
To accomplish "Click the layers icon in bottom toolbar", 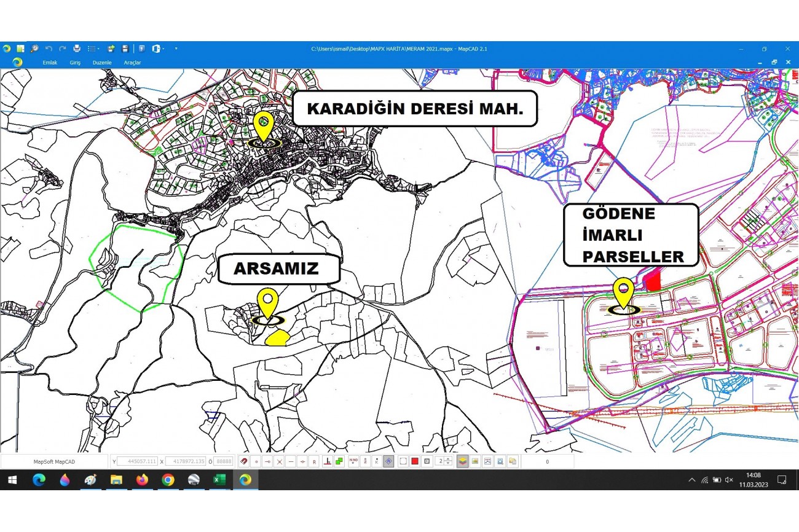I will (x=462, y=461).
